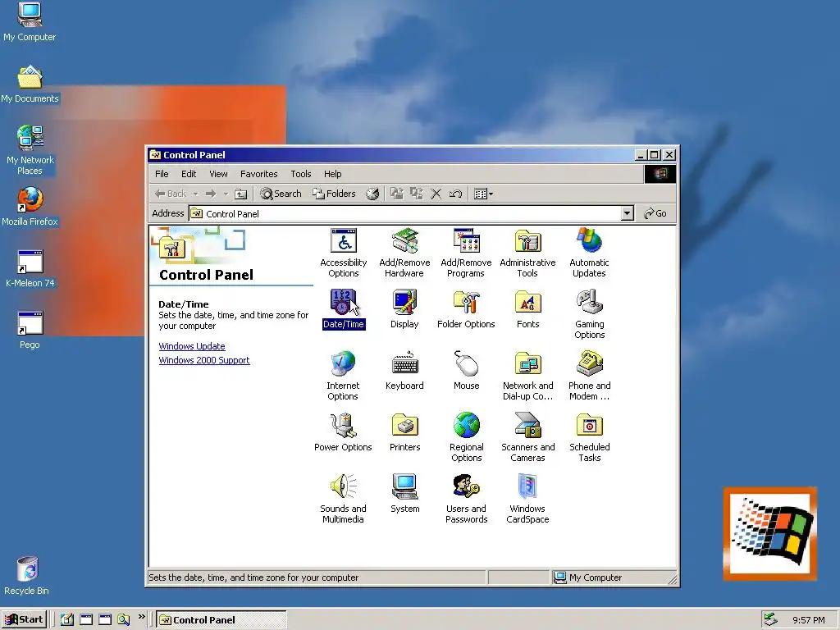Open the Edit menu
Screen dimensions: 840x630
coord(189,174)
